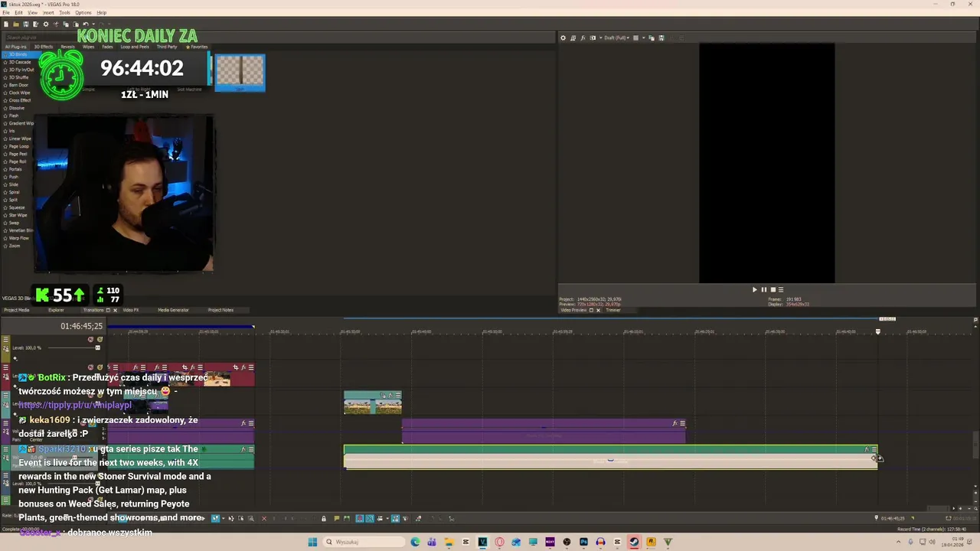Viewport: 980px width, 551px height.
Task: Open the Tools menu
Action: click(x=64, y=13)
